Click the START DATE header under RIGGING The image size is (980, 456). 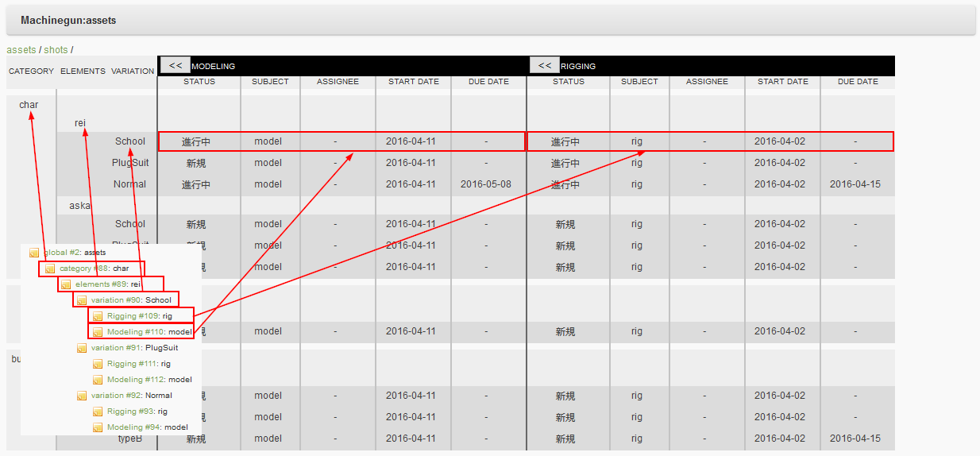782,82
